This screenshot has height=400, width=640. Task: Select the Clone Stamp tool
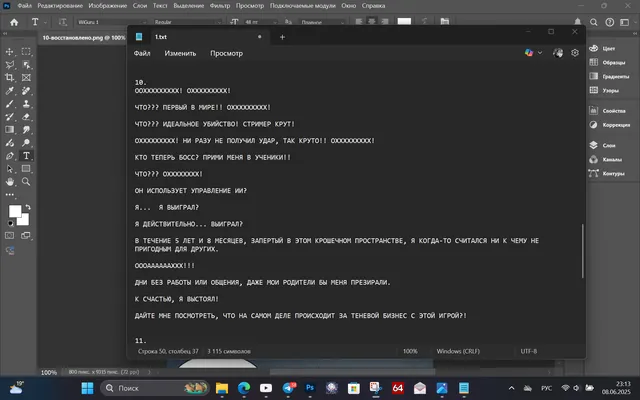click(26, 104)
